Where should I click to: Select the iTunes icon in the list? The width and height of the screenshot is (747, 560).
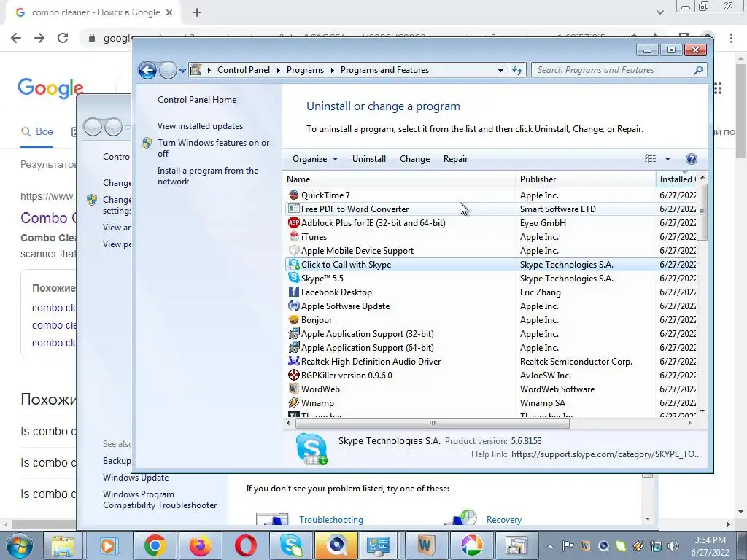pyautogui.click(x=294, y=237)
